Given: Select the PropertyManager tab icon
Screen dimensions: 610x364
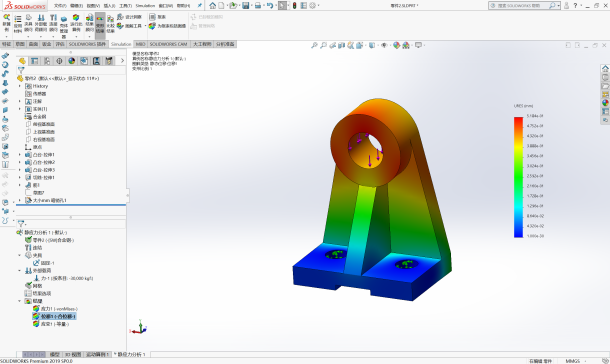Looking at the screenshot, I should pyautogui.click(x=35, y=61).
